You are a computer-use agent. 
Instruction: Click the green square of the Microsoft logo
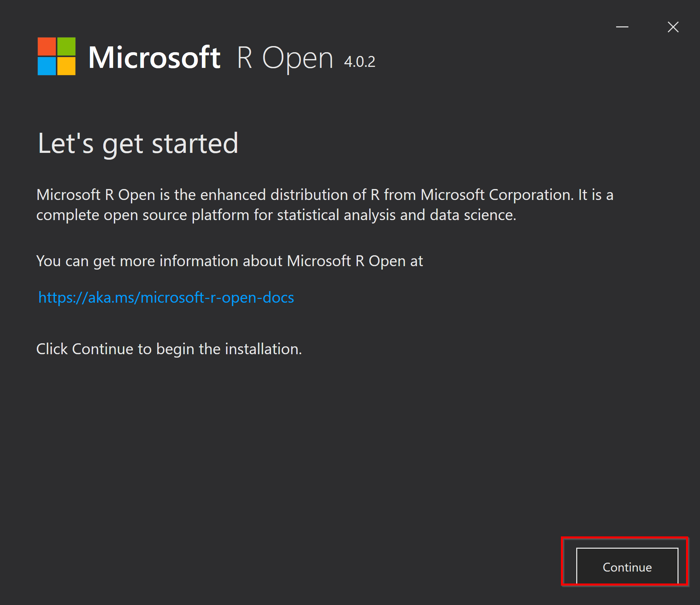tap(66, 46)
